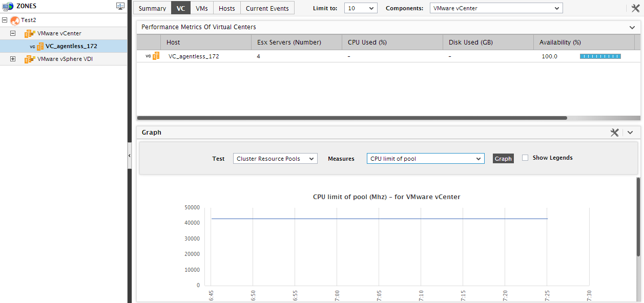Open the zone map icon beside ZONES
The height and width of the screenshot is (303, 644).
120,6
